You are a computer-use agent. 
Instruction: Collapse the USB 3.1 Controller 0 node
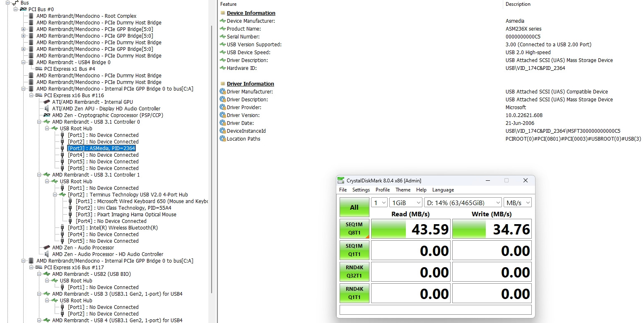(39, 122)
